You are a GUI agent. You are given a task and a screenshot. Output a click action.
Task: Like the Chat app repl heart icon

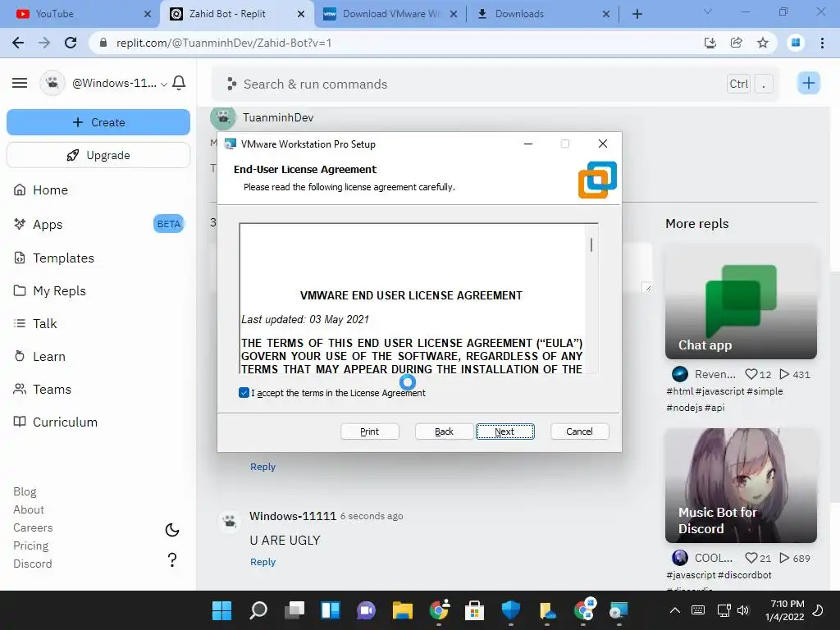[751, 374]
